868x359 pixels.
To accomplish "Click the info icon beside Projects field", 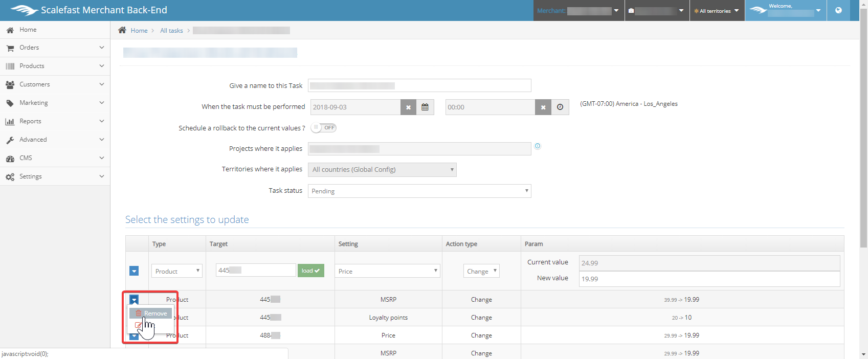I will [538, 146].
